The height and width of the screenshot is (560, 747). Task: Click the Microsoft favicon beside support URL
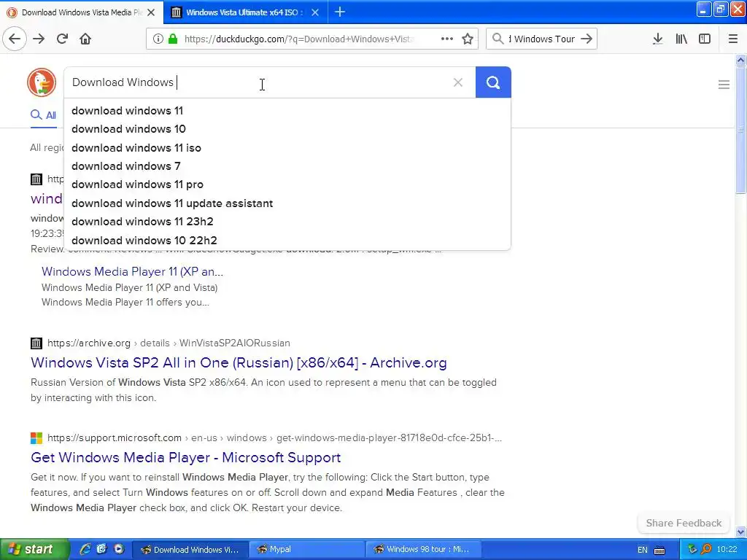pos(36,437)
